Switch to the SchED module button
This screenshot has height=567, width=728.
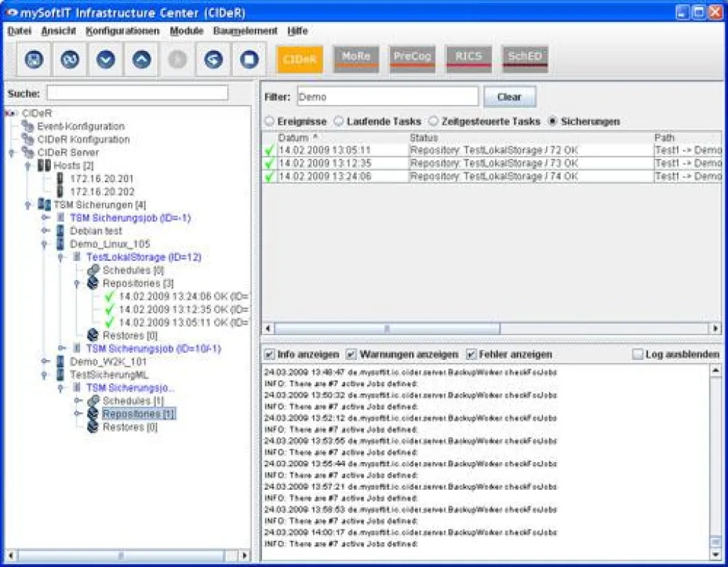(x=525, y=59)
